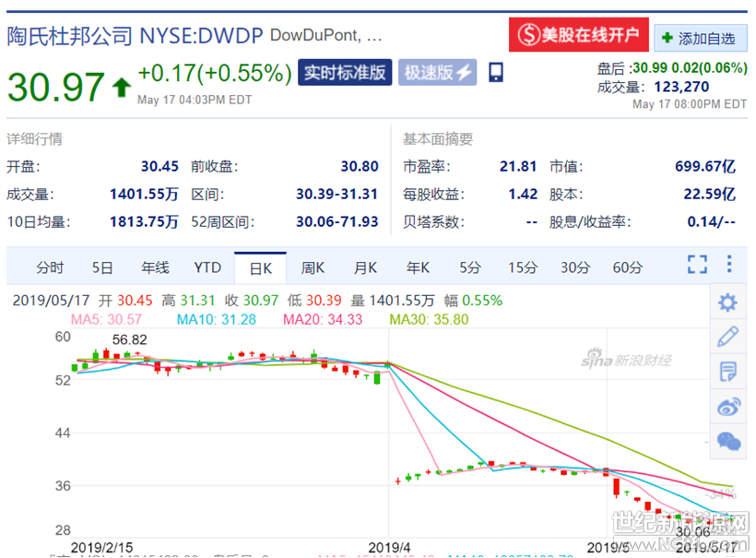Click the MA20: 34.33 indicator label
This screenshot has width=756, height=558.
pyautogui.click(x=323, y=319)
